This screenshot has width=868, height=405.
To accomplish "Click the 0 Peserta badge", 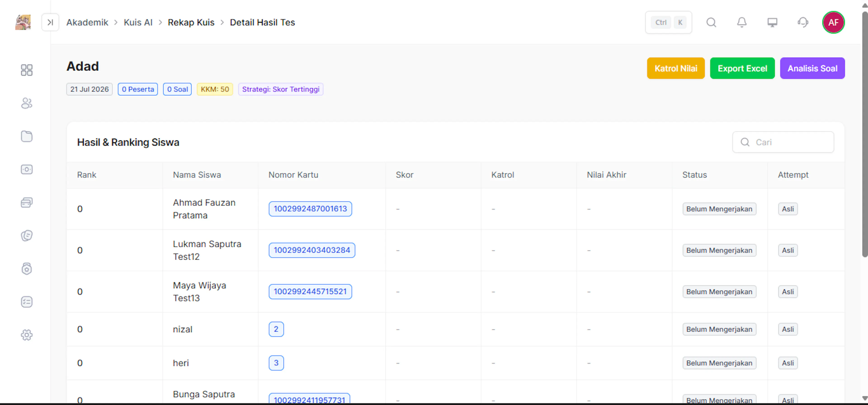I will [x=138, y=89].
